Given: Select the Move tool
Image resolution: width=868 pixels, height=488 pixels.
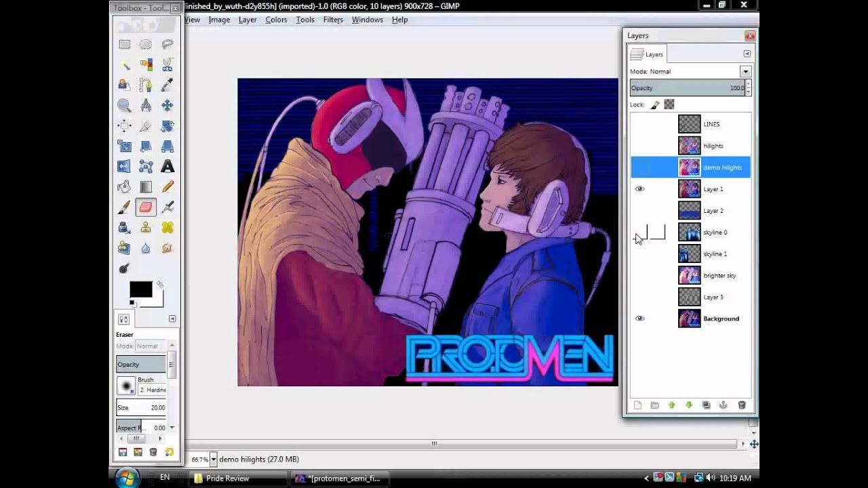Looking at the screenshot, I should [167, 106].
